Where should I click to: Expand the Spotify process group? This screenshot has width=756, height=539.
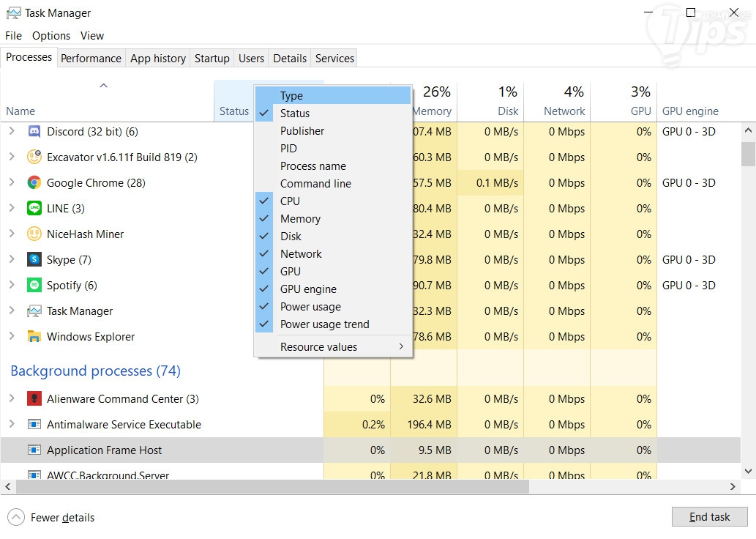[x=12, y=286]
